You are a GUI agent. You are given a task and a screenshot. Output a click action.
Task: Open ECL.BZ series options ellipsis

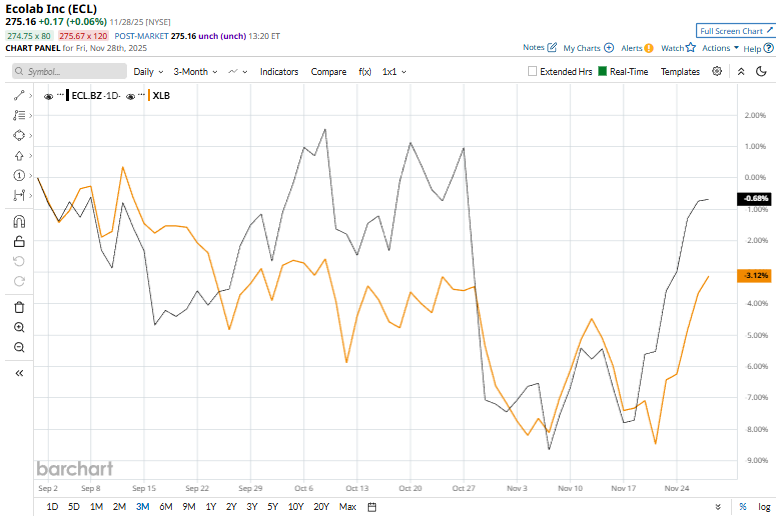[60, 94]
